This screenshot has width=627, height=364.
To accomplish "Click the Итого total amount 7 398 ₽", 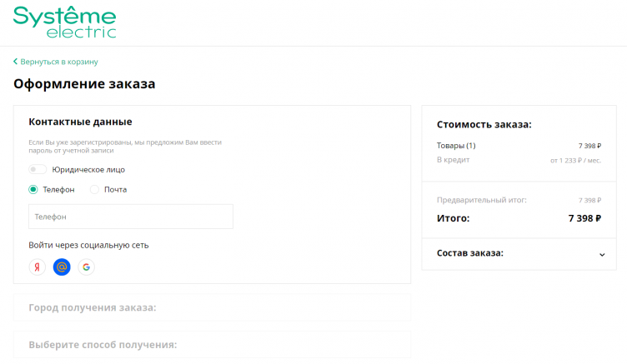I will 584,218.
